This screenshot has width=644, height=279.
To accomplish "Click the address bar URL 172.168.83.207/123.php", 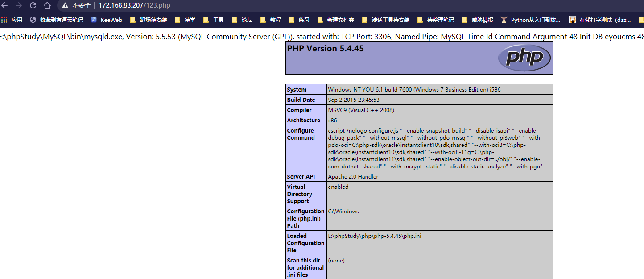I will pyautogui.click(x=134, y=5).
